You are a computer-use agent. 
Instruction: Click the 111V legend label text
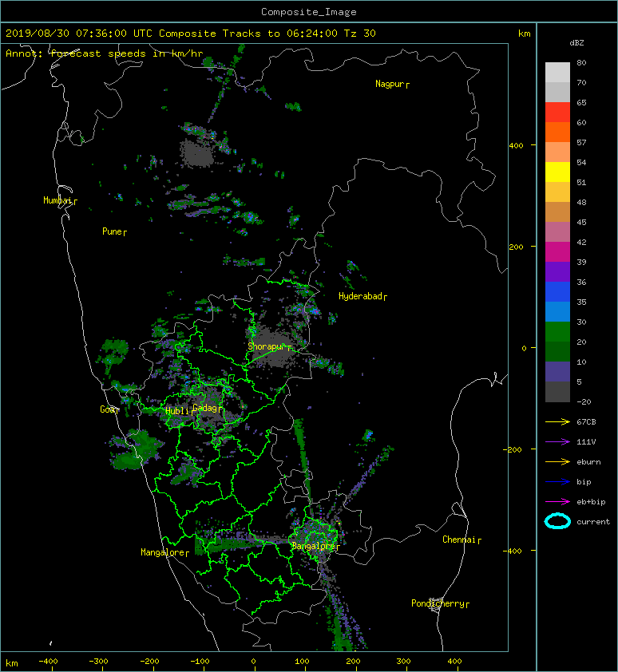586,442
